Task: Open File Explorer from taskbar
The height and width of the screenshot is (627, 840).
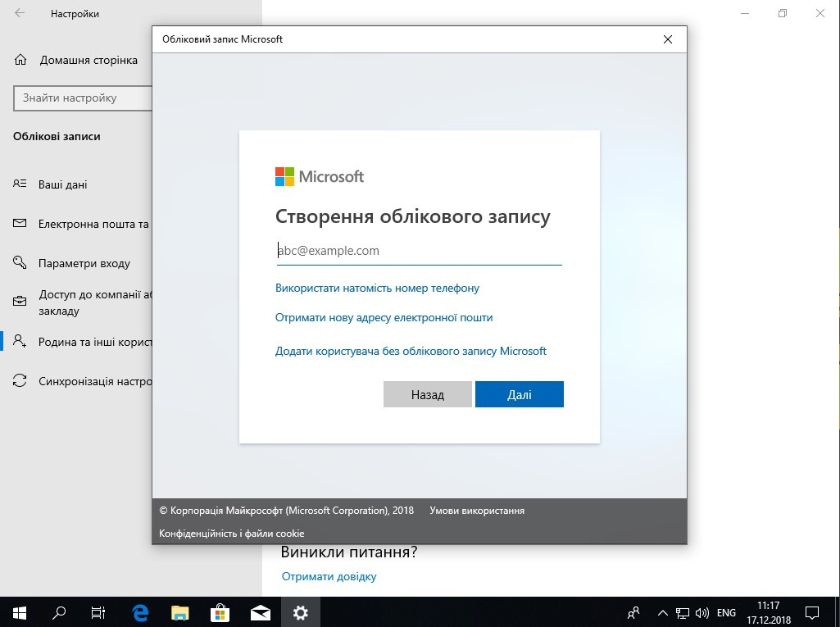Action: pyautogui.click(x=180, y=612)
